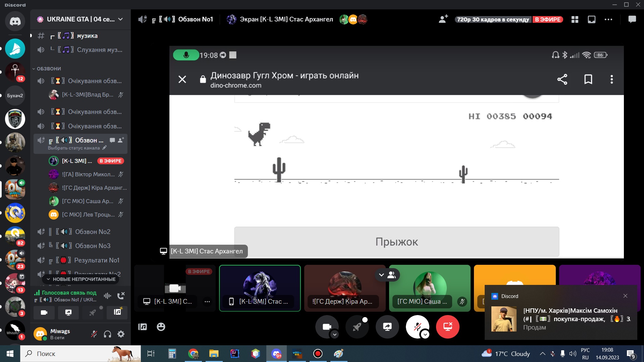Join the Обзвон No2 voice channel
The width and height of the screenshot is (644, 362).
click(80, 232)
